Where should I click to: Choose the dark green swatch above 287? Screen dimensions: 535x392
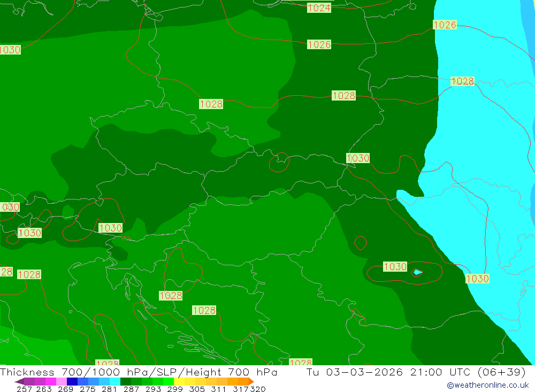126,381
